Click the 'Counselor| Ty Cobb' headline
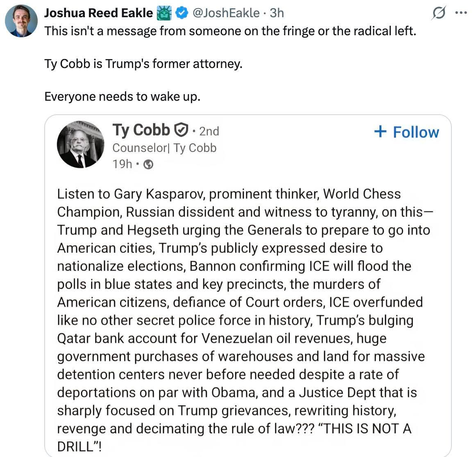The height and width of the screenshot is (457, 476). [x=164, y=148]
